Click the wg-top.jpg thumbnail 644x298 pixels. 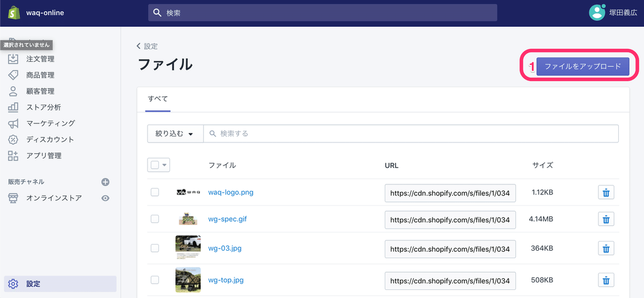188,280
